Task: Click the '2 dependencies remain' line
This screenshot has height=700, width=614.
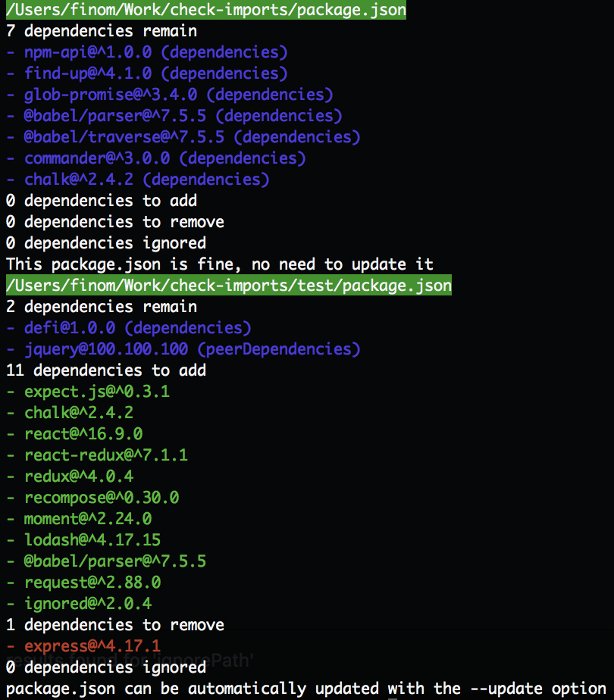Action: point(102,307)
